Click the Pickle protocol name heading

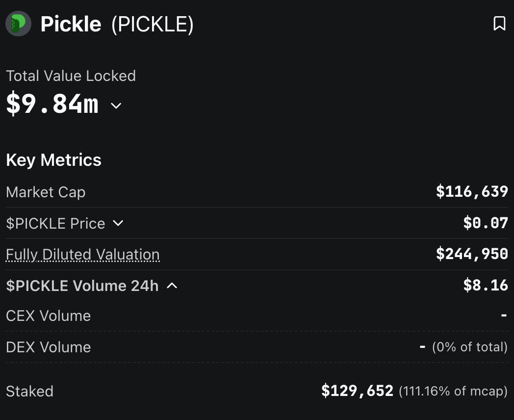click(71, 24)
